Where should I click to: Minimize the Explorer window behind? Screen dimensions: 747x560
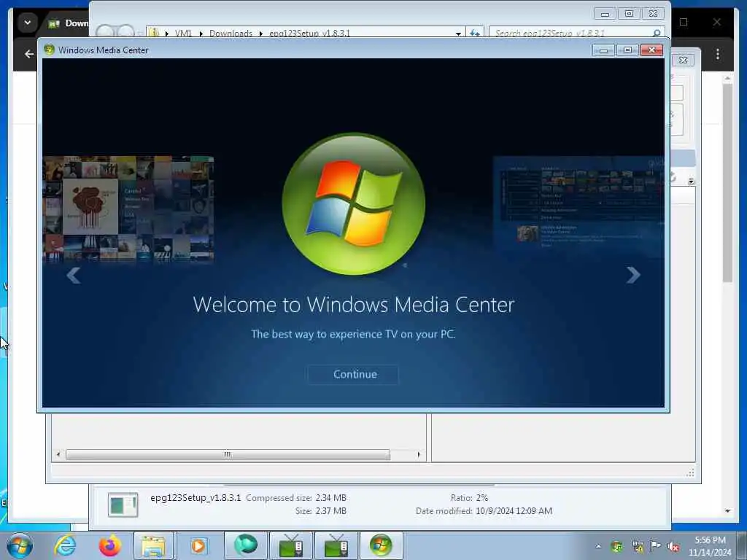(605, 14)
